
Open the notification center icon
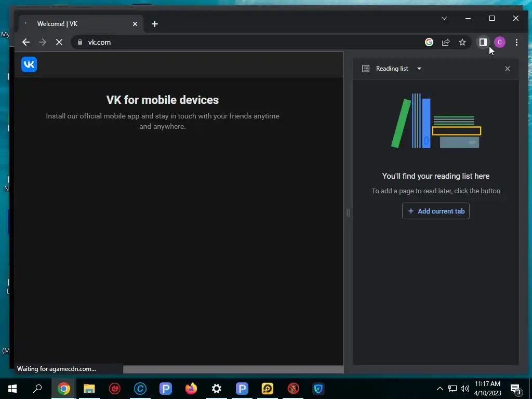pos(516,389)
